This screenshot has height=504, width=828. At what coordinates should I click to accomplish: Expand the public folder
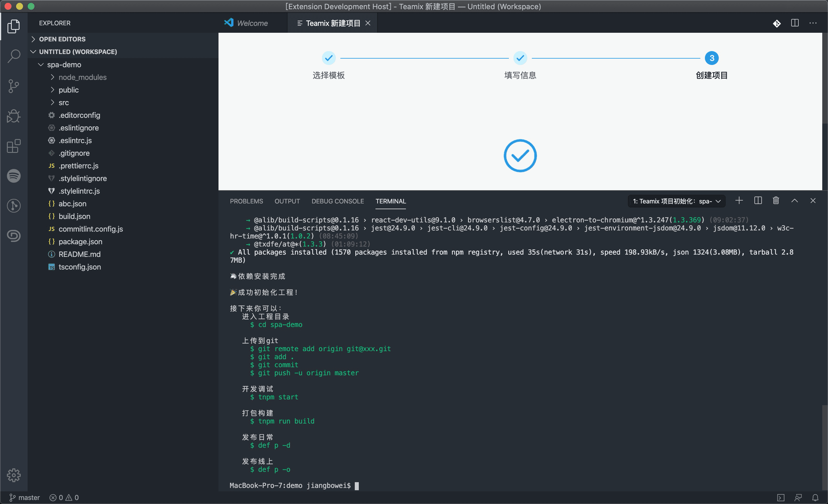point(123,90)
